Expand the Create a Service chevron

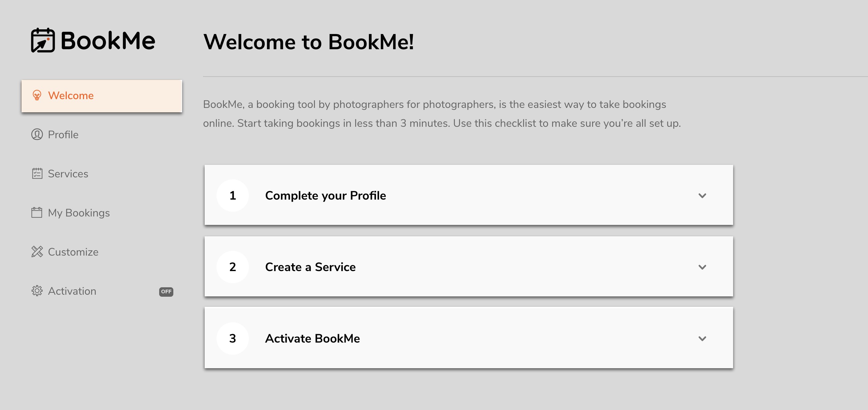[702, 267]
